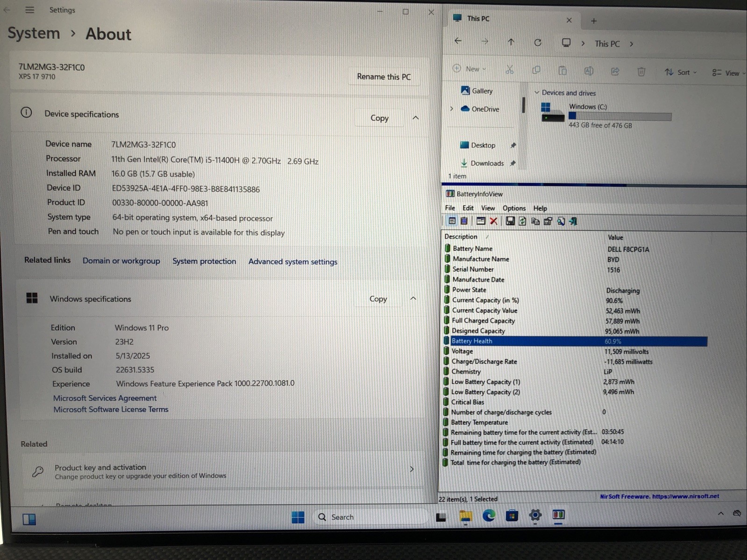Open the File menu in BatteryInfoView
747x560 pixels.
point(450,208)
